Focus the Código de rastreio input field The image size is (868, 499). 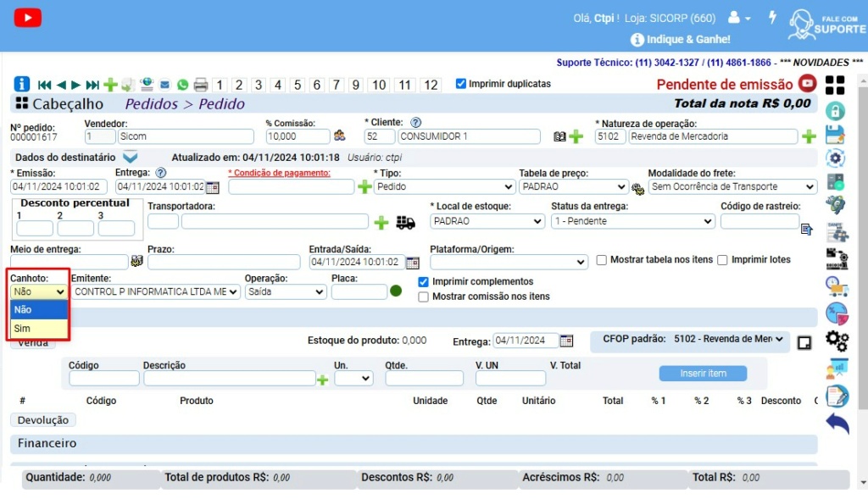(759, 221)
